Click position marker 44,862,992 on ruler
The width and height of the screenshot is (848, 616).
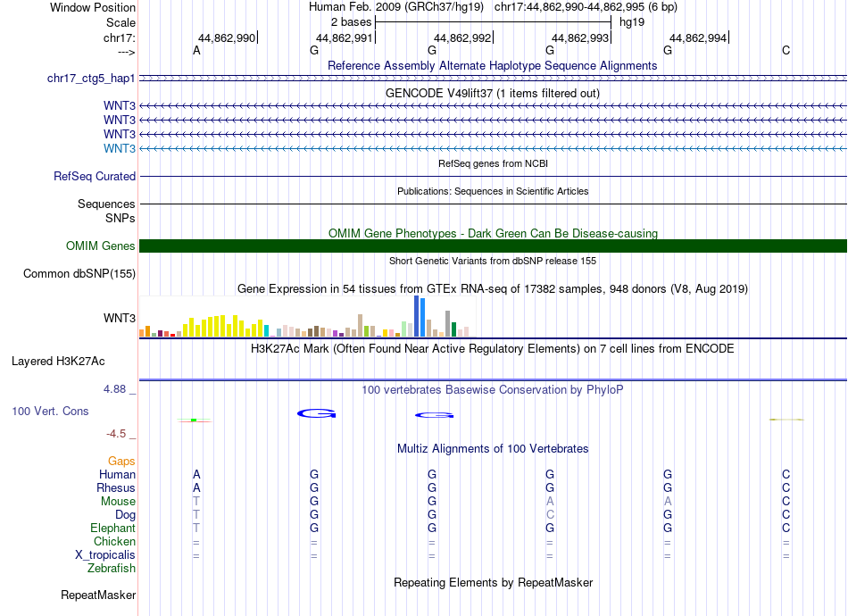click(x=463, y=37)
